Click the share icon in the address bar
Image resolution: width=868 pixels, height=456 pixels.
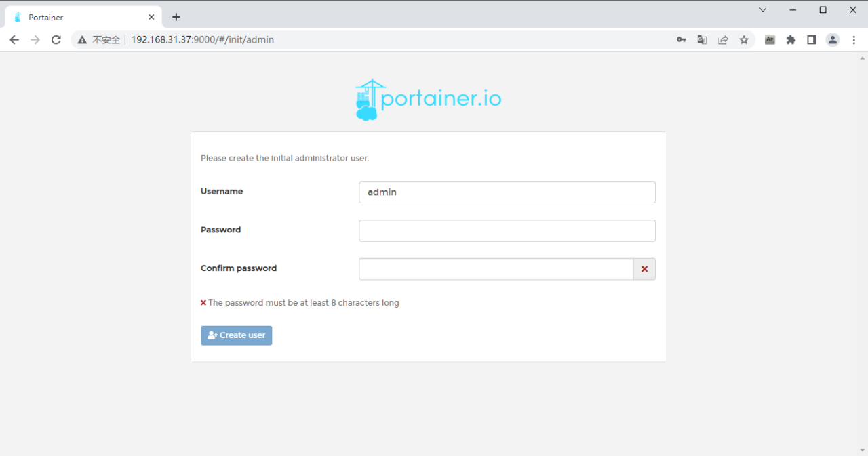tap(723, 39)
